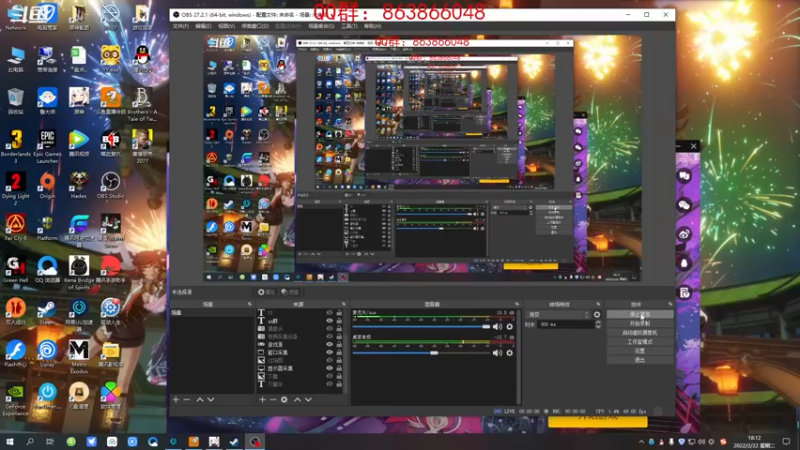The width and height of the screenshot is (800, 450).
Task: Open Network desktop icon
Action: [x=15, y=17]
